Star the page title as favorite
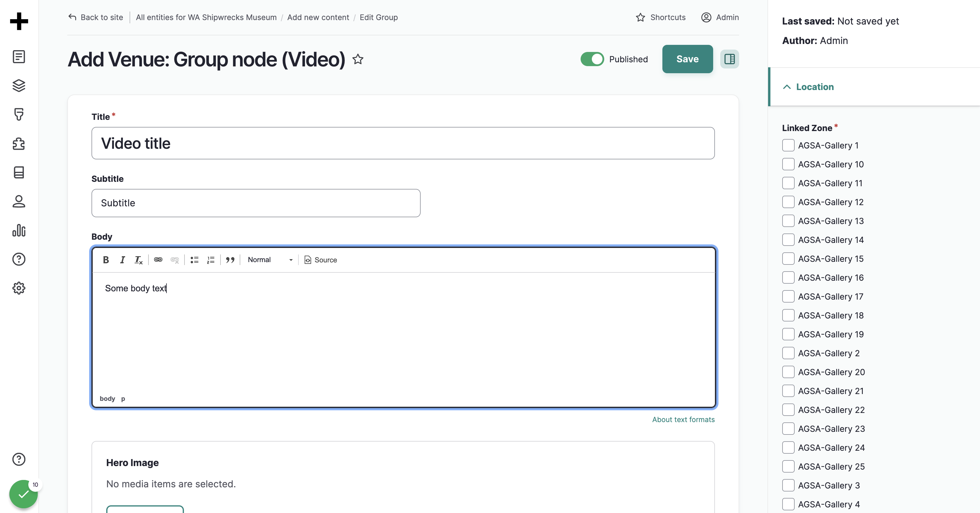 click(358, 59)
